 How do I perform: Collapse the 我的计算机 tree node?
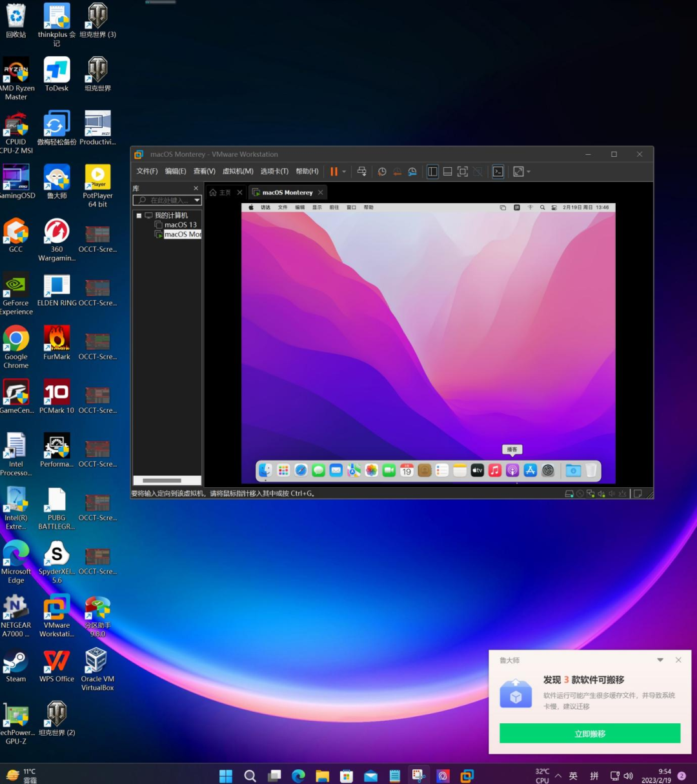(139, 216)
